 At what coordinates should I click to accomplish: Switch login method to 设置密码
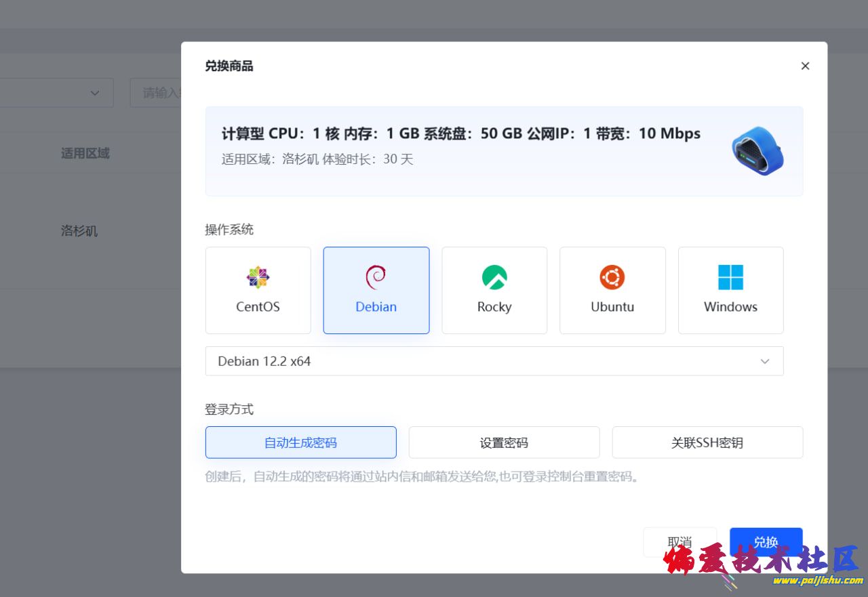pyautogui.click(x=504, y=442)
